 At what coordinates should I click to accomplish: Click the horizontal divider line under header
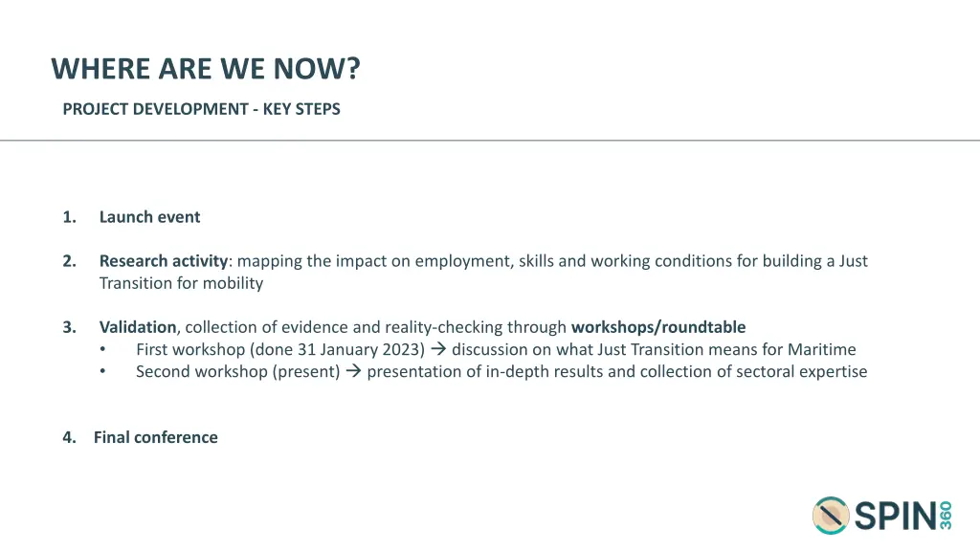490,140
